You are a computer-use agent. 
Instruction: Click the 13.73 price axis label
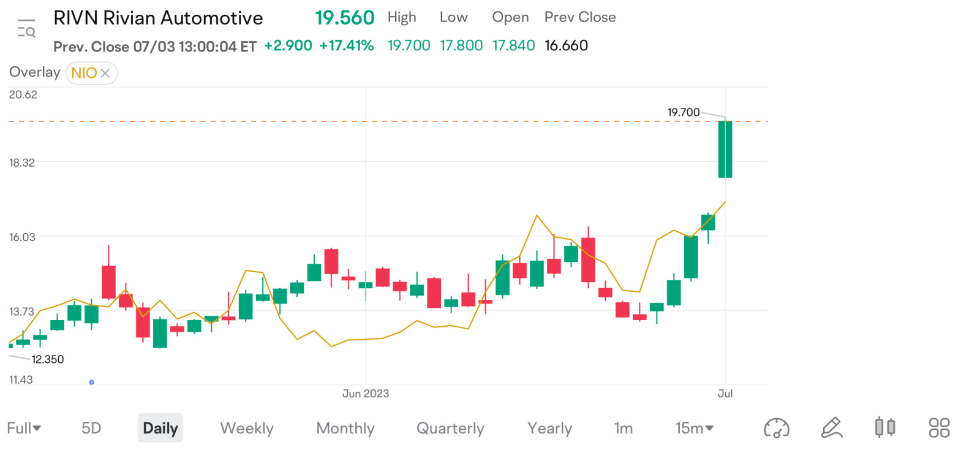[x=22, y=311]
